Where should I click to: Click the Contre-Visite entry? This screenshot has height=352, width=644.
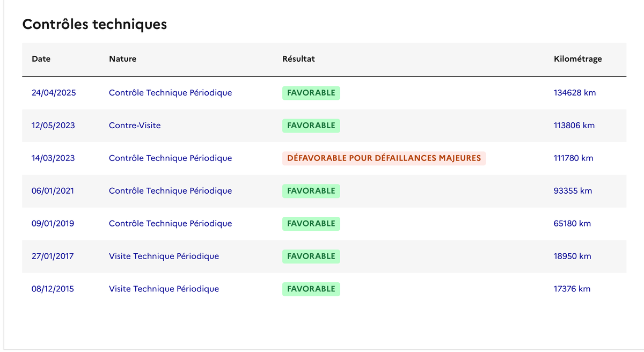point(135,126)
